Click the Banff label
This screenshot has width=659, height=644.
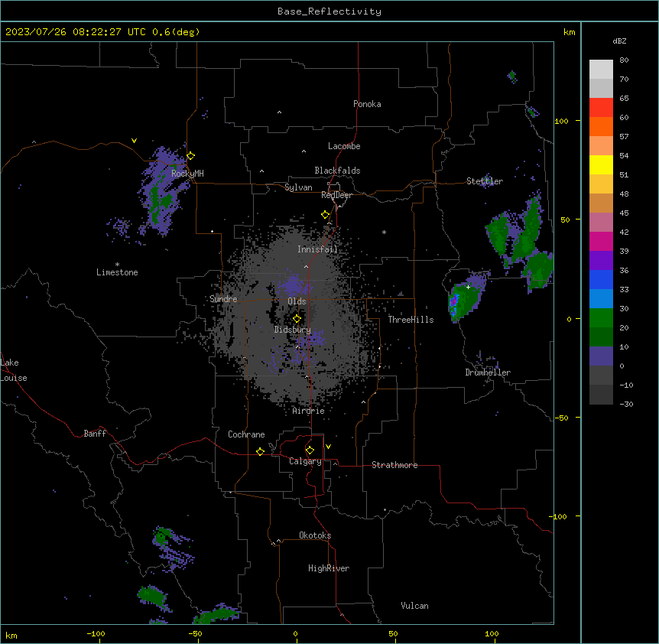[95, 434]
